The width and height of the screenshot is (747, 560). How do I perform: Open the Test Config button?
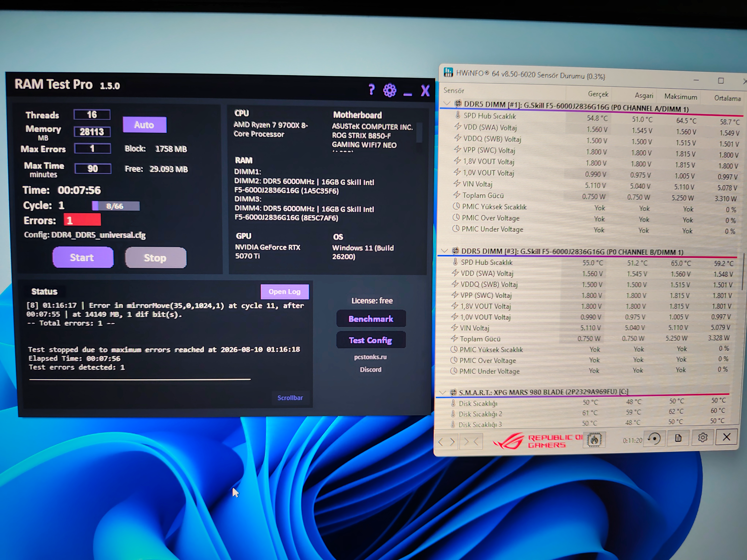[x=371, y=340]
